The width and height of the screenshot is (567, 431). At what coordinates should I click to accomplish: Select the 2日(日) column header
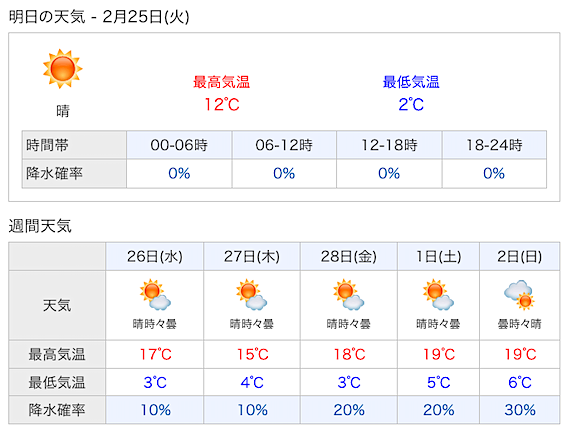[x=520, y=256]
